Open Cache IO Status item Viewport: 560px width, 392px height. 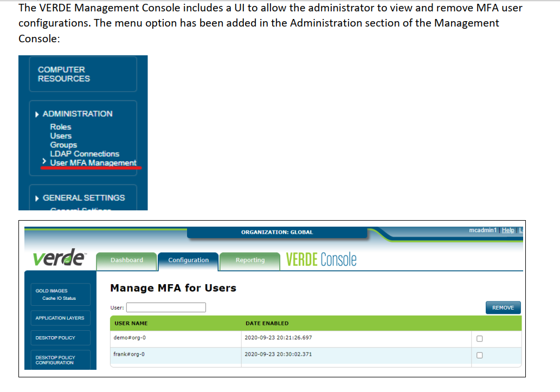pos(59,298)
